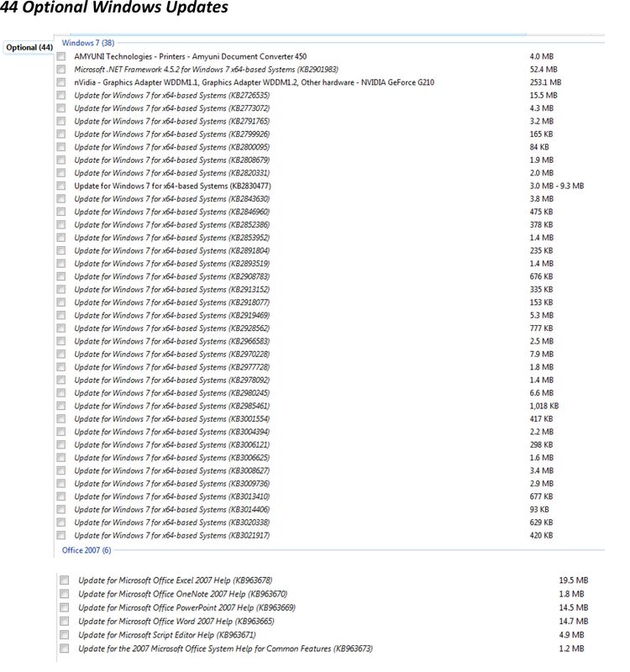Image resolution: width=630 pixels, height=672 pixels.
Task: Click the NVIDIA GeForce G210 update name
Action: [x=255, y=82]
